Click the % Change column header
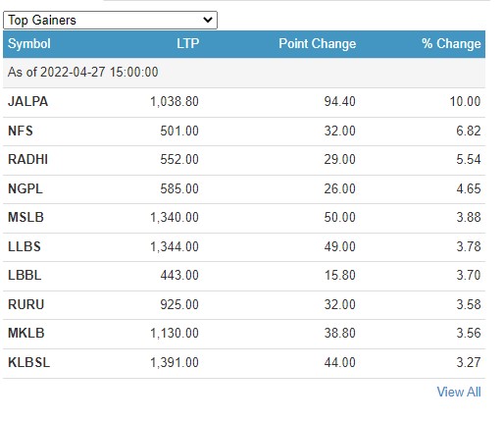This screenshot has width=504, height=422. tap(451, 43)
